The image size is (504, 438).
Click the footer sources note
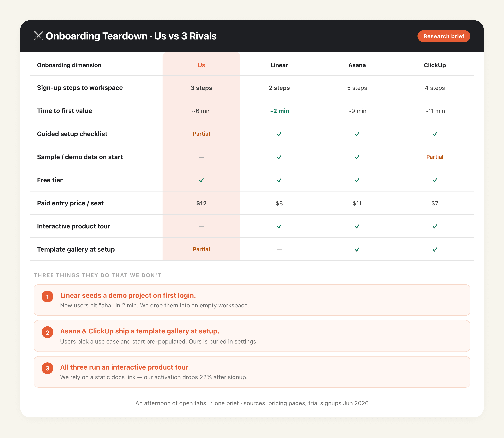tap(252, 403)
